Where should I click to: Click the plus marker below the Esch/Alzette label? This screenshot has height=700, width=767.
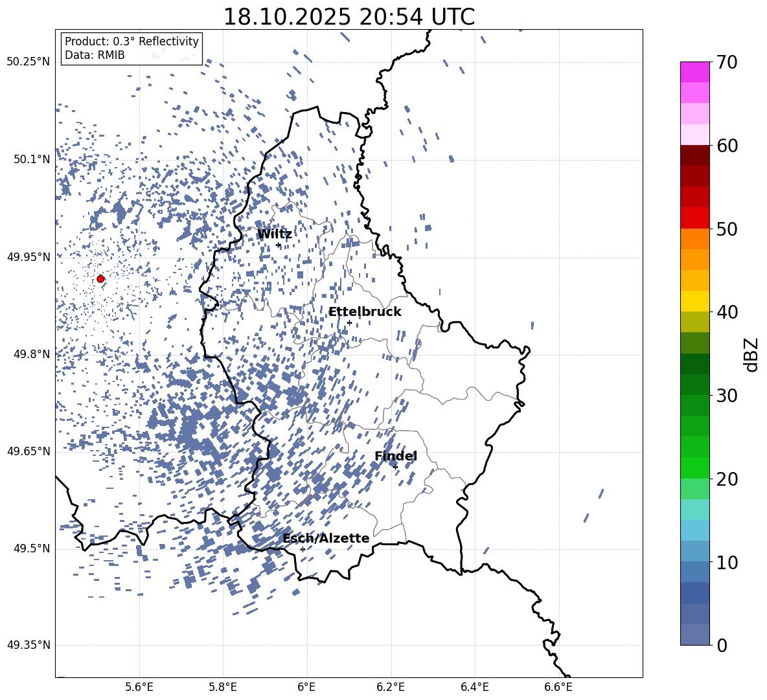pos(303,549)
